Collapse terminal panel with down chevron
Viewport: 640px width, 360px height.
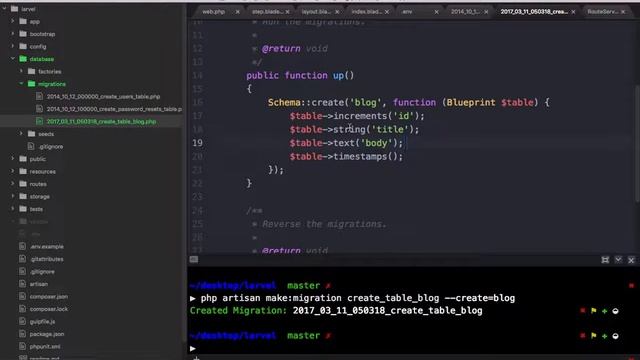click(618, 260)
